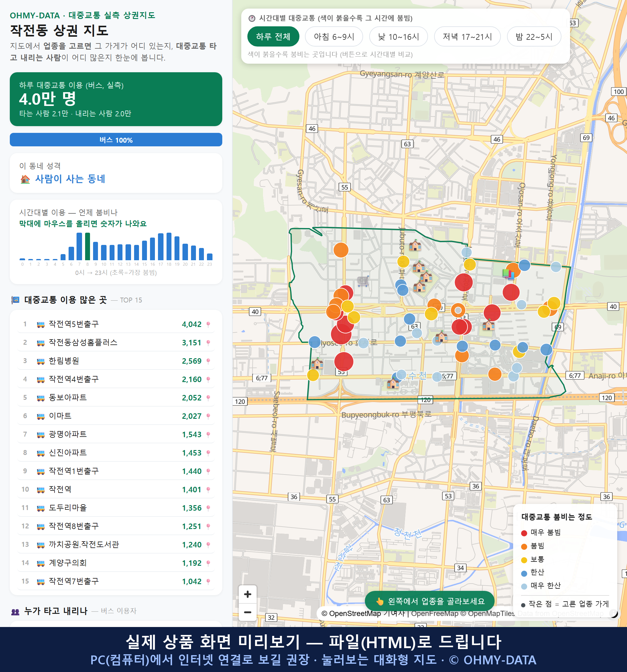
Task: Click the pin icon for 작전역4번출구
Action: pos(208,379)
